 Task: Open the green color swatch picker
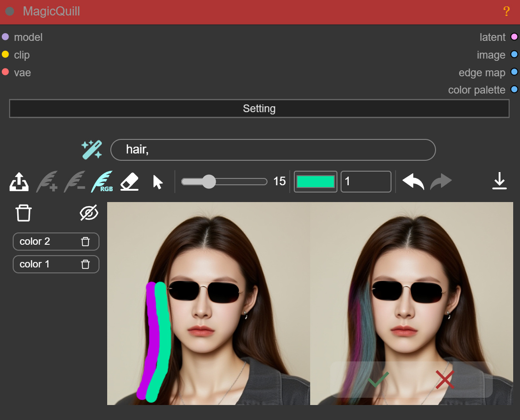(x=315, y=181)
